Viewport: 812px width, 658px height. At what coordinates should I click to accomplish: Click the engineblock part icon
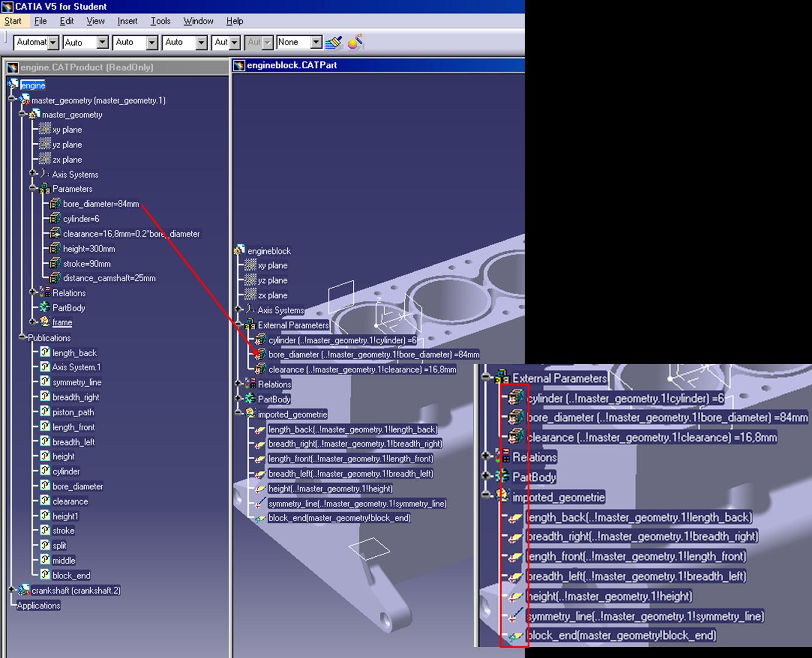(239, 250)
